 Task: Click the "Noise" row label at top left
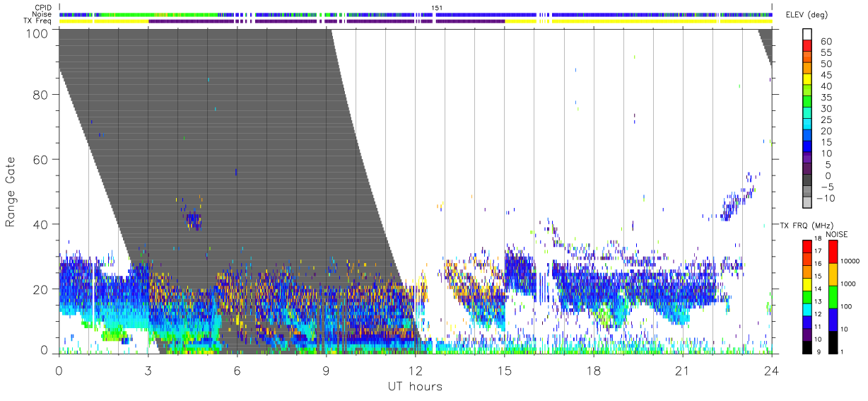tap(42, 14)
